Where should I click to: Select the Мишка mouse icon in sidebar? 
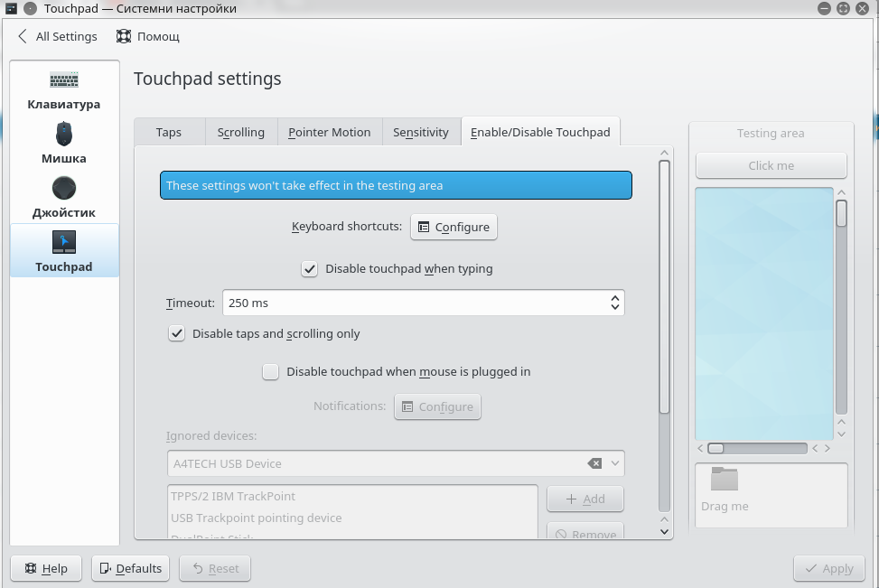click(64, 135)
